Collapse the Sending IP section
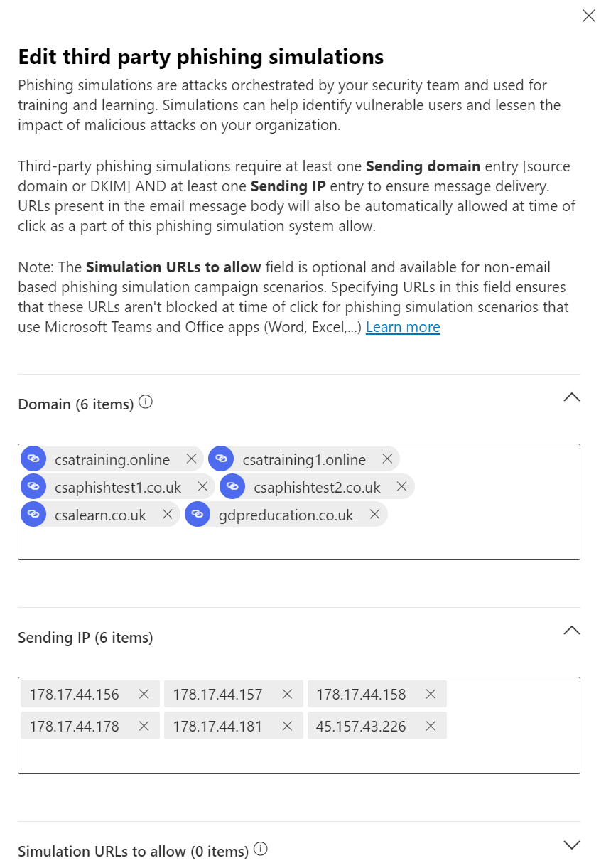This screenshot has height=868, width=606. pyautogui.click(x=572, y=630)
